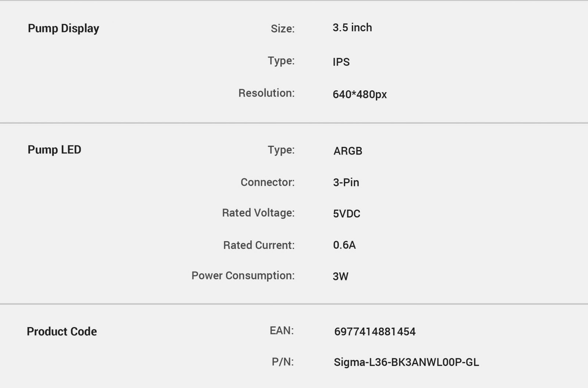The image size is (588, 388).
Task: Click the 3.5 inch size value
Action: point(352,28)
